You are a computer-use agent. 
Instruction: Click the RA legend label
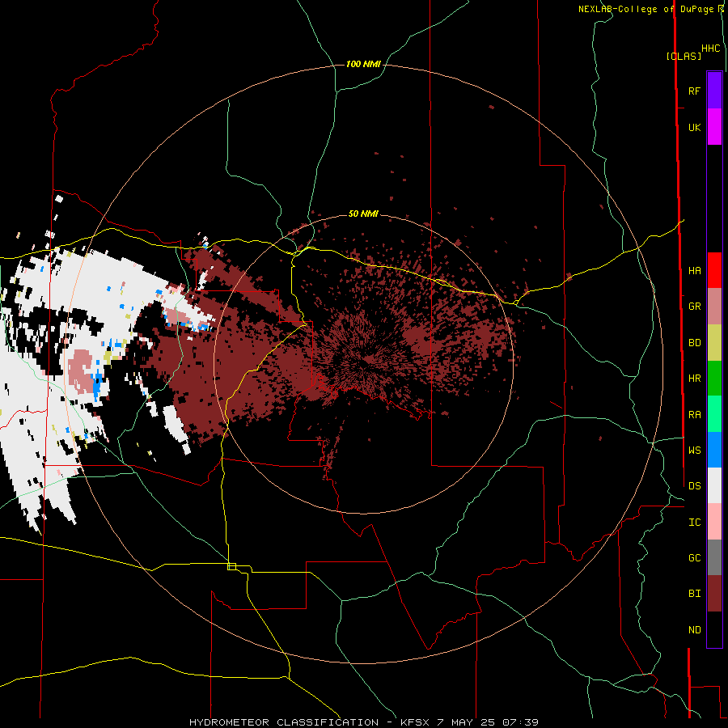(694, 414)
